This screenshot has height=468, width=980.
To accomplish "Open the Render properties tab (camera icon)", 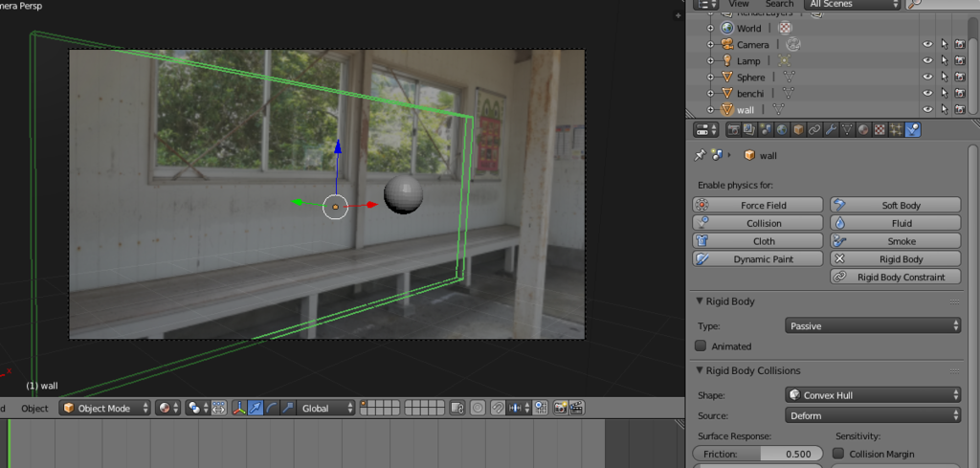I will pos(733,130).
